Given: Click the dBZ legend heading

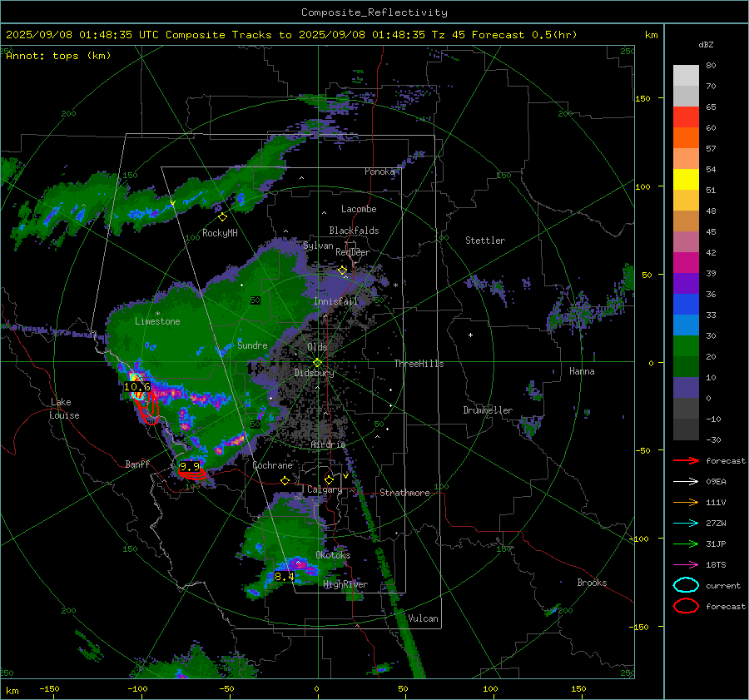Looking at the screenshot, I should coord(706,45).
